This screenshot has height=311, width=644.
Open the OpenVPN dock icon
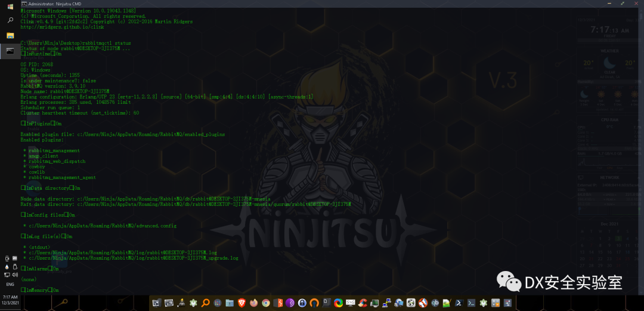pos(315,303)
